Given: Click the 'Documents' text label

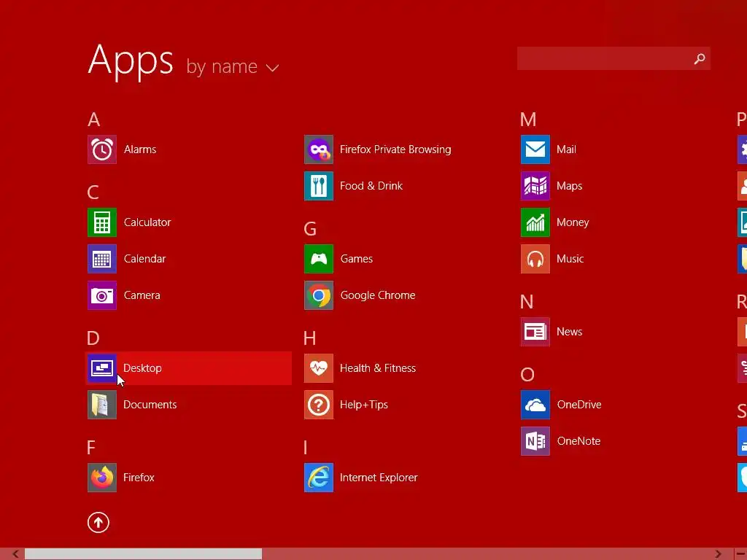Looking at the screenshot, I should (150, 405).
